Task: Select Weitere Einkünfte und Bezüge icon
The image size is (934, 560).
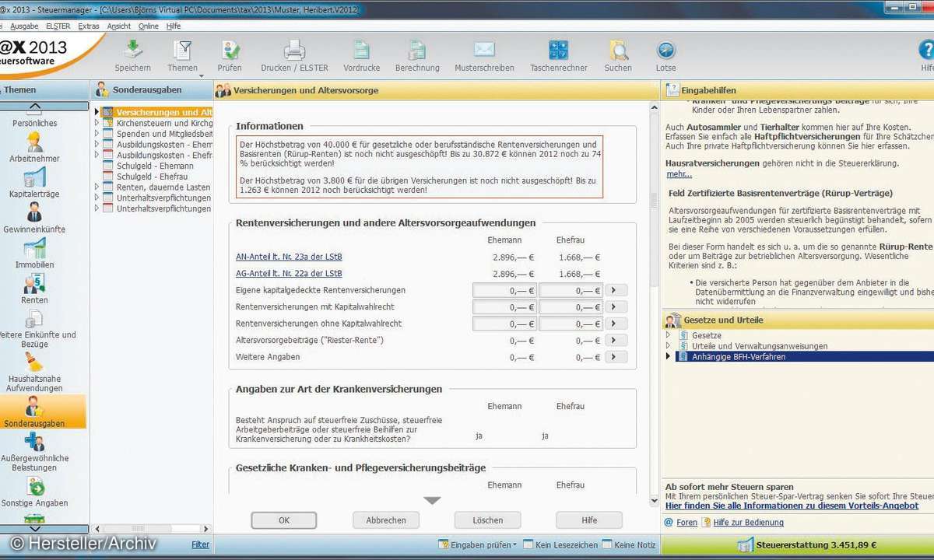Action: click(35, 318)
